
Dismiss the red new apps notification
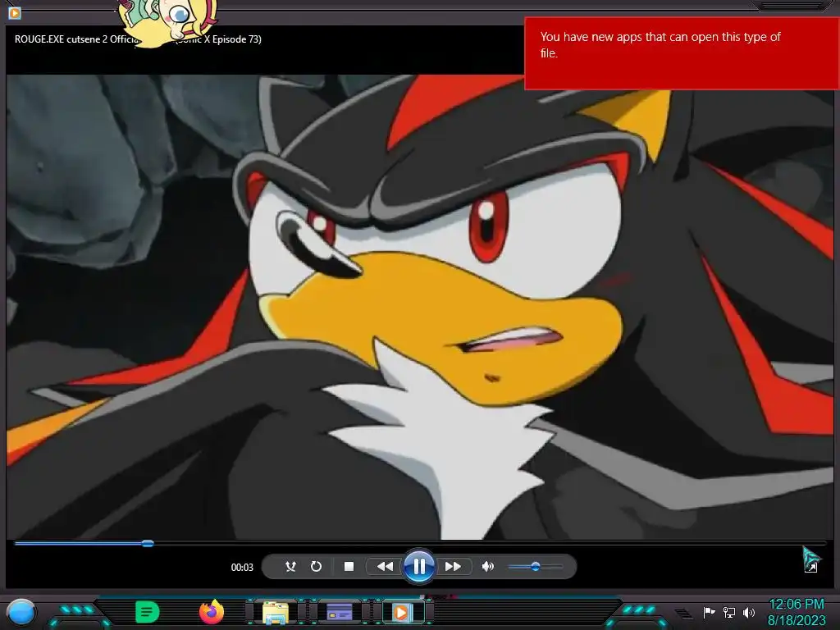682,53
